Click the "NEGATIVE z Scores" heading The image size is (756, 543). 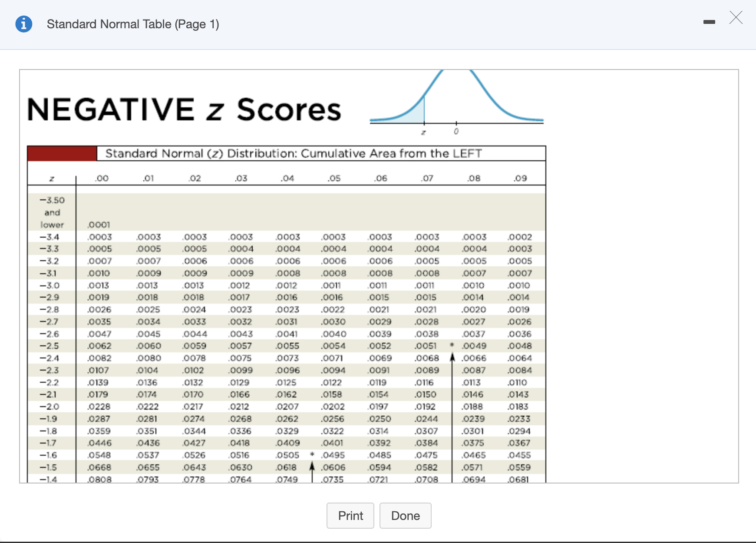[184, 109]
